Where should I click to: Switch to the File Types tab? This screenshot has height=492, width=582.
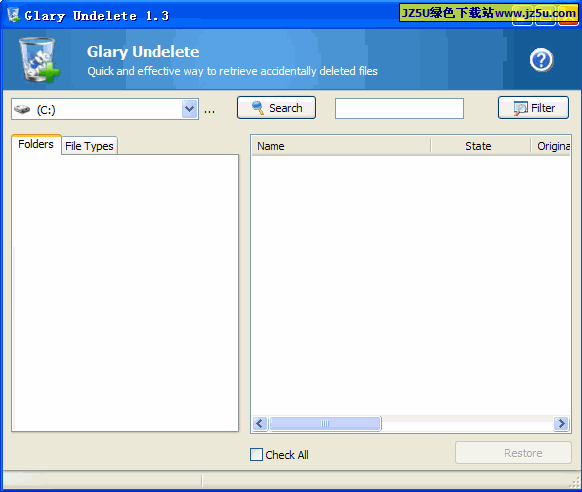pos(89,146)
